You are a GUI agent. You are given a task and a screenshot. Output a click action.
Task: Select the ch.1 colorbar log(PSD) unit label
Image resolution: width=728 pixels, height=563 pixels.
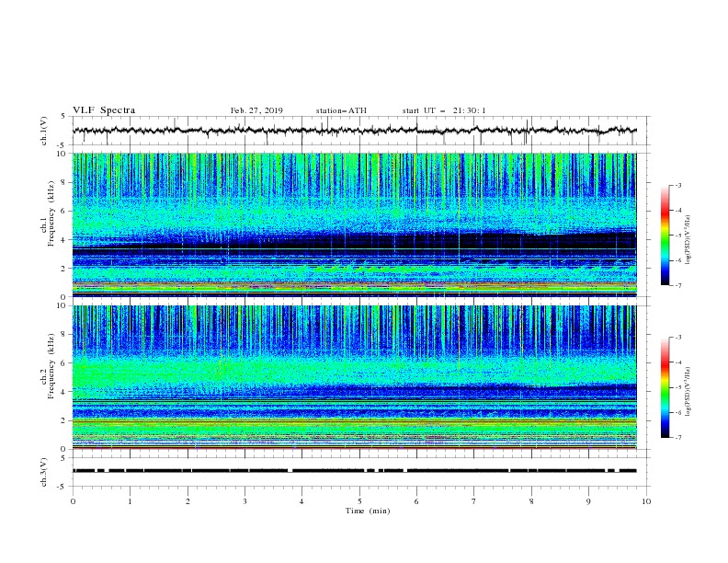point(688,240)
